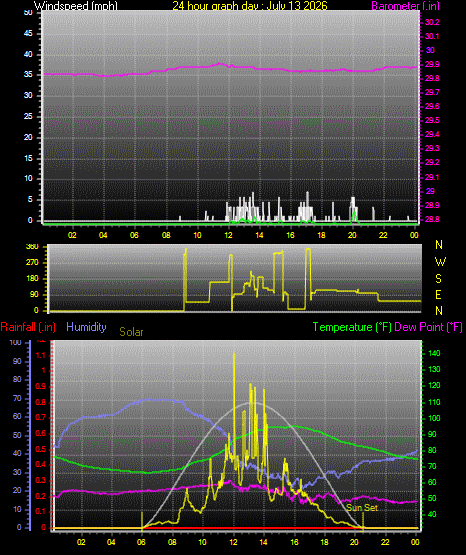Click the Dew Point (°F) legend label
This screenshot has height=555, width=466.
tap(428, 327)
